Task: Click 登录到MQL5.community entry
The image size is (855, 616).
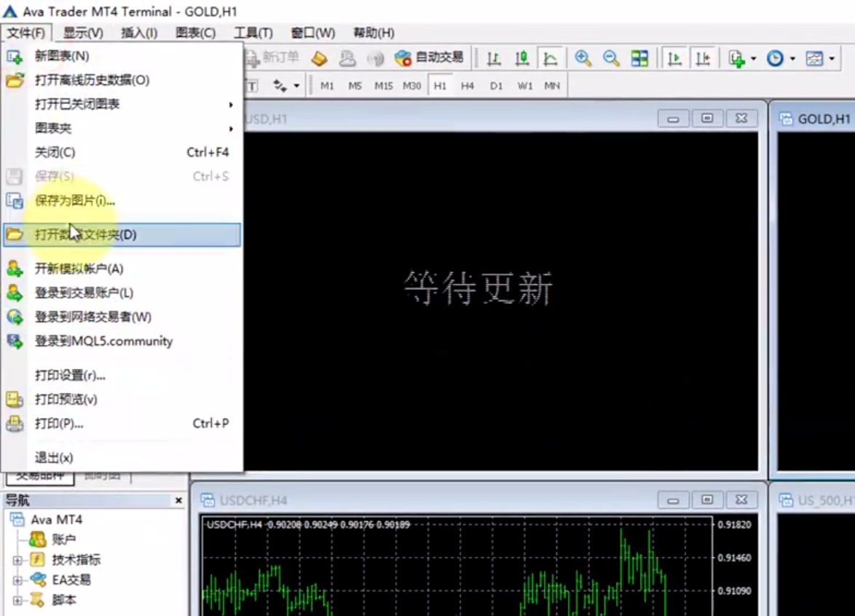Action: [x=122, y=341]
